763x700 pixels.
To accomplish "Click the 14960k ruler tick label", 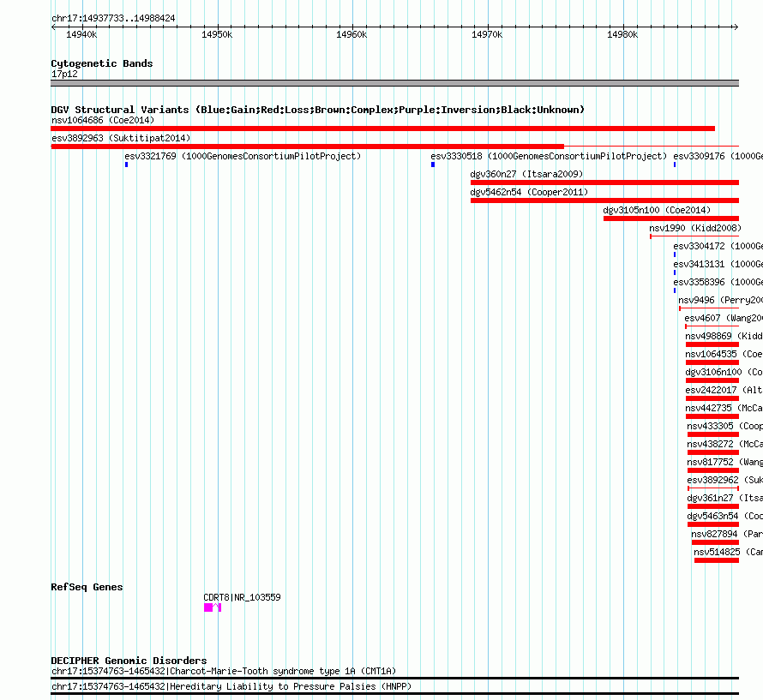I will coord(351,34).
